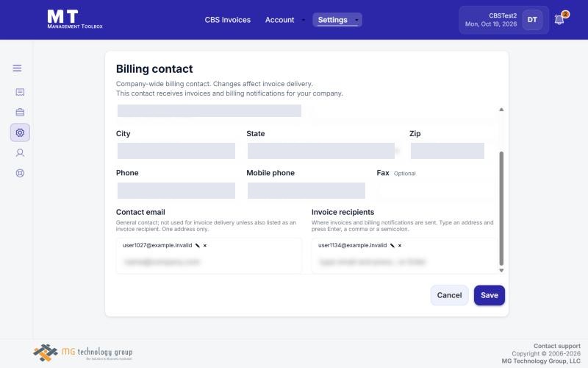Image resolution: width=588 pixels, height=368 pixels.
Task: Click the Save button
Action: click(x=490, y=295)
